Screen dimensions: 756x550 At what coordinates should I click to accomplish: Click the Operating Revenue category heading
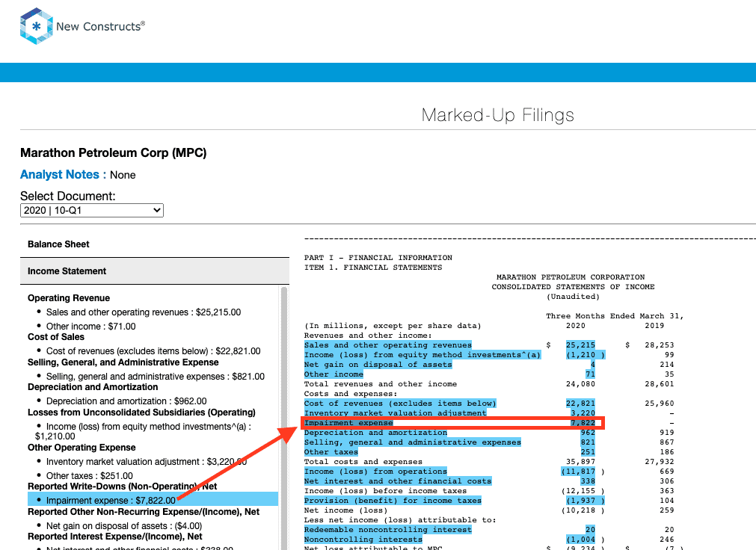(x=69, y=298)
